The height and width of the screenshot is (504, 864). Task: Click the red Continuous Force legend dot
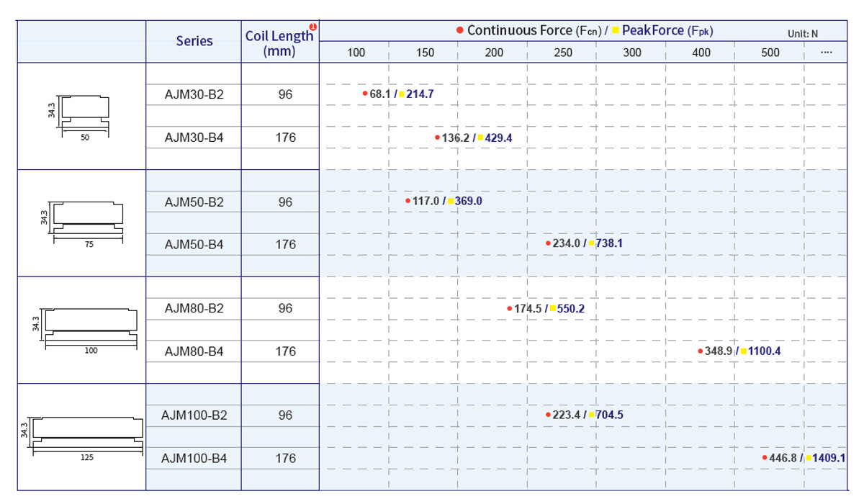(x=459, y=30)
